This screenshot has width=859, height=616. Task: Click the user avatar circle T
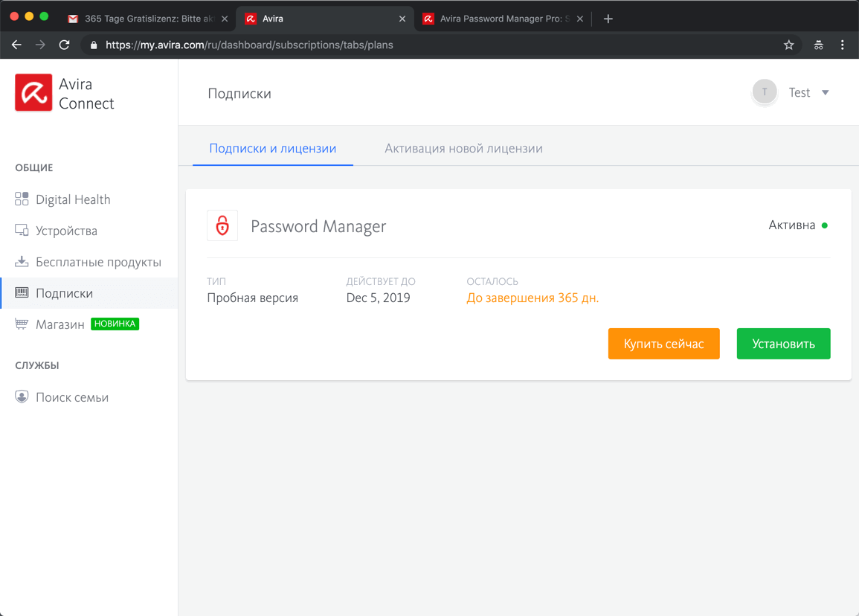click(765, 92)
